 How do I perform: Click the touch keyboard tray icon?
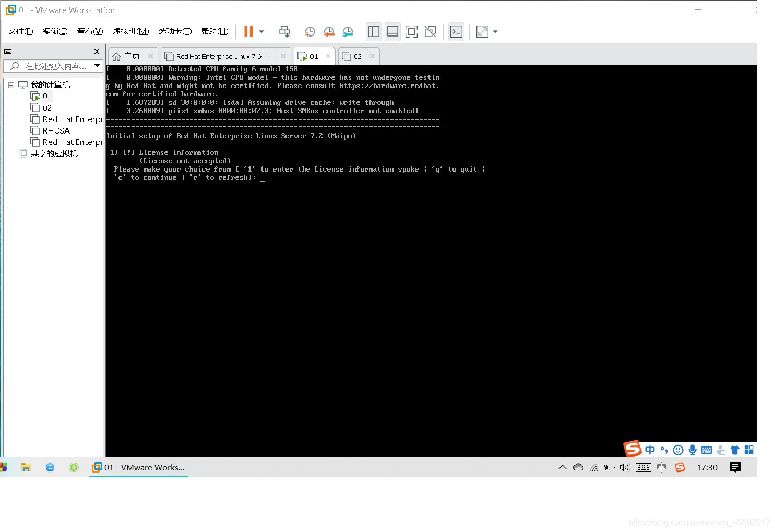(643, 467)
